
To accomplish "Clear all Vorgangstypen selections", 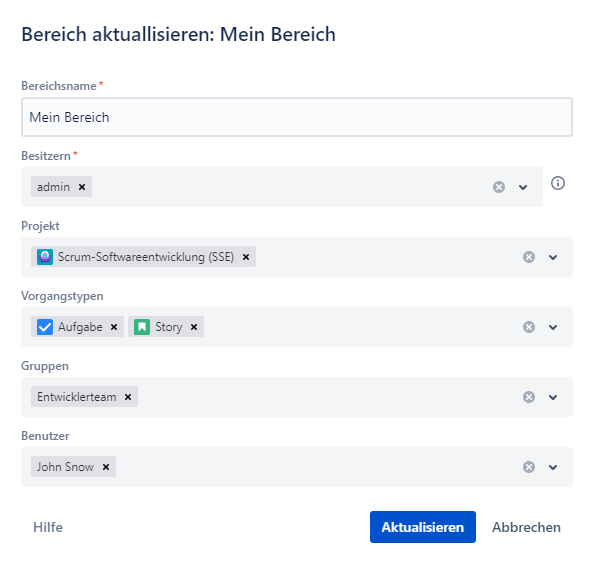I will click(x=529, y=327).
